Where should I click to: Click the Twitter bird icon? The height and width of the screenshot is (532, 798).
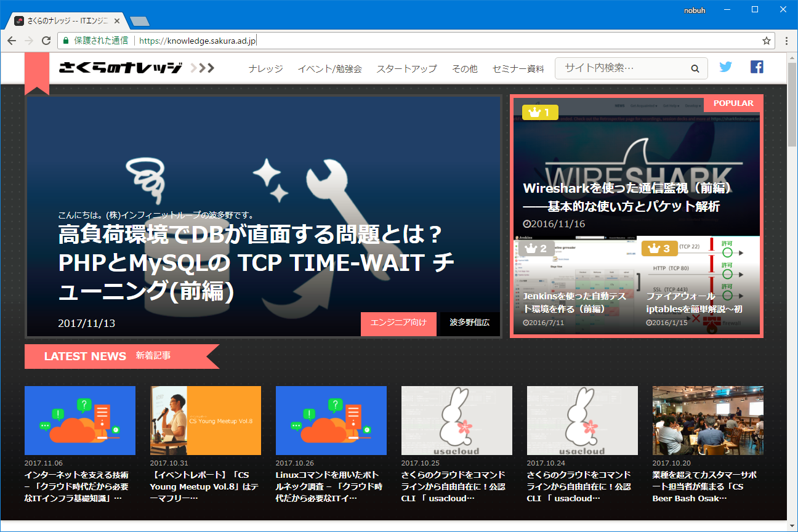[725, 66]
